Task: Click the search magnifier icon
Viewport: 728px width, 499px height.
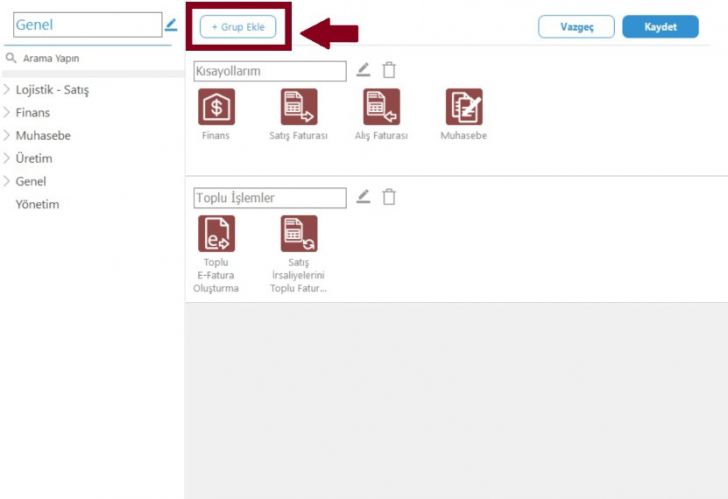Action: point(11,58)
